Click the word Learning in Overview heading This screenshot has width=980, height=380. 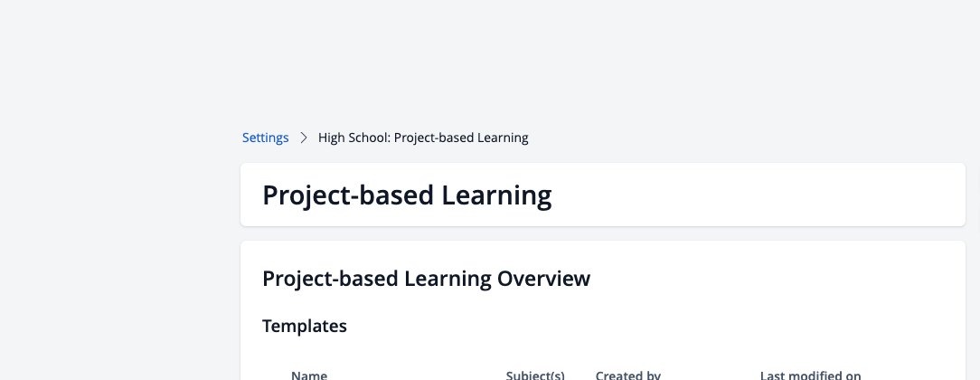click(x=448, y=278)
